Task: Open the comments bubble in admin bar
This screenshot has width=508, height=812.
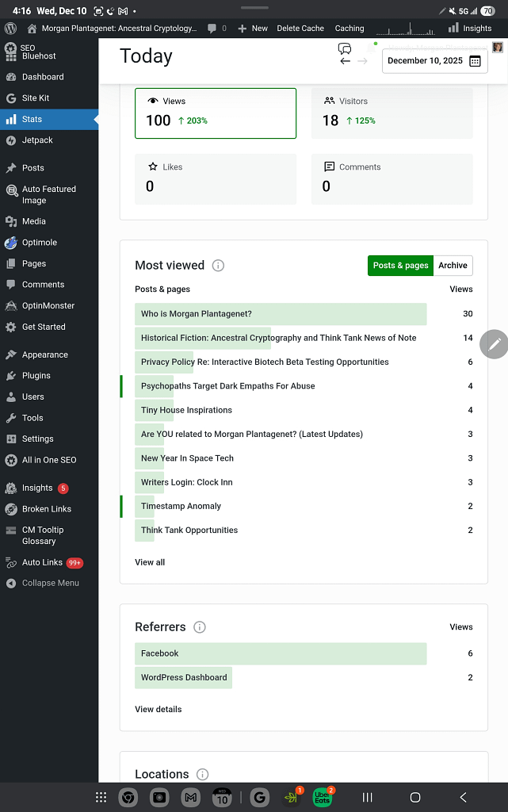Action: tap(216, 28)
